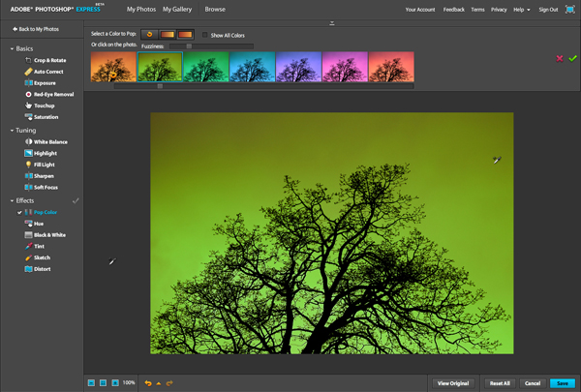581x392 pixels.
Task: Click the Cancel button
Action: pyautogui.click(x=533, y=383)
